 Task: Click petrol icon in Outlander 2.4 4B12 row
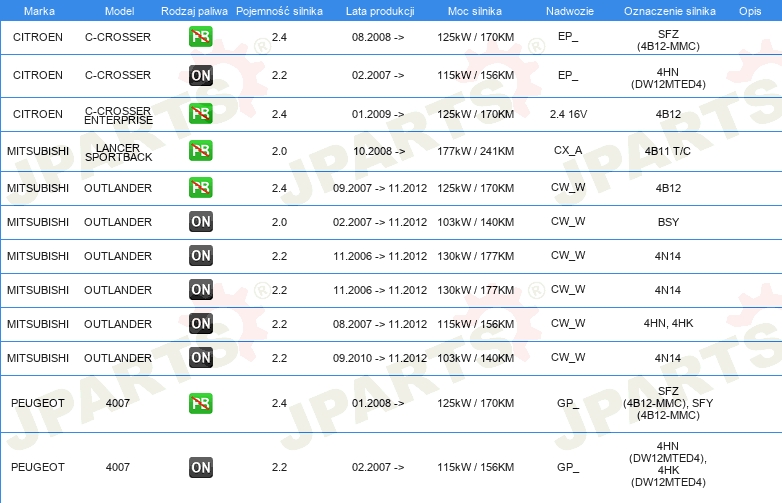200,187
